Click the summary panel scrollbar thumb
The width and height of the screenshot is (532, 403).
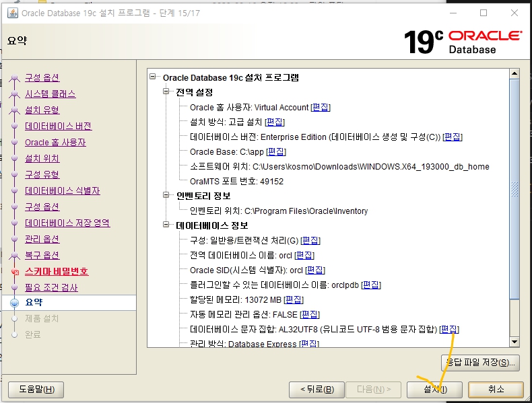(514, 189)
